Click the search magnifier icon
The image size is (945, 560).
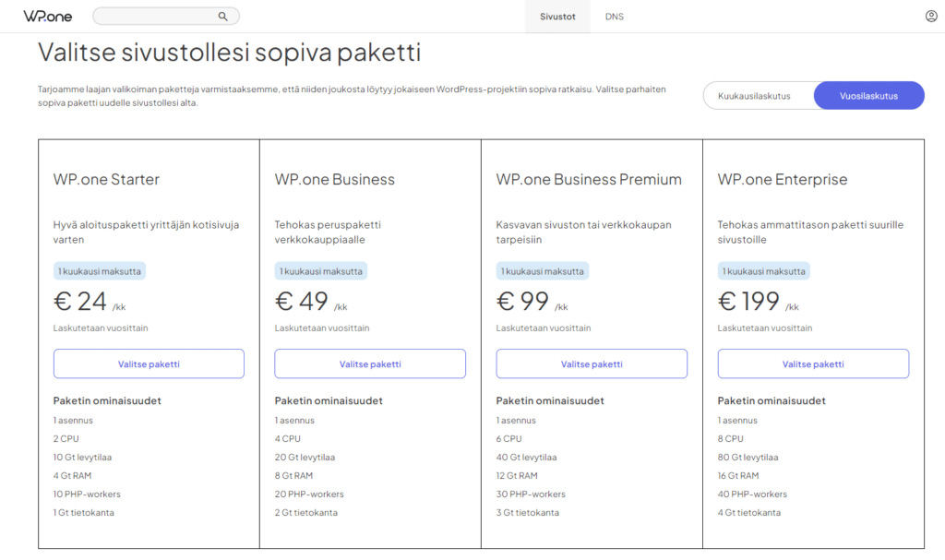222,17
